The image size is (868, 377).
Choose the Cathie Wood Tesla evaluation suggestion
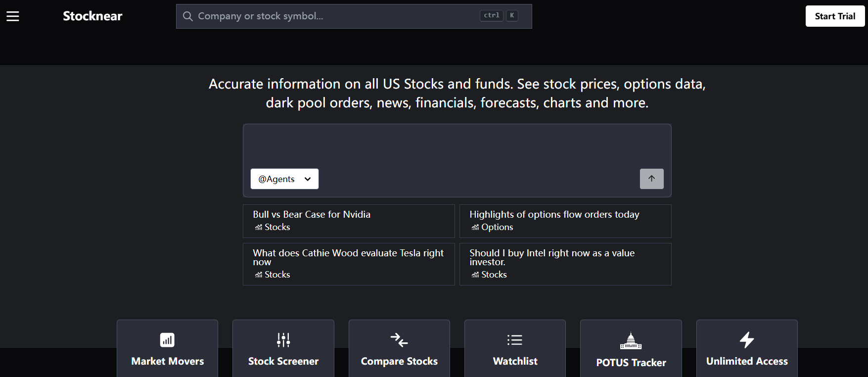click(x=349, y=264)
